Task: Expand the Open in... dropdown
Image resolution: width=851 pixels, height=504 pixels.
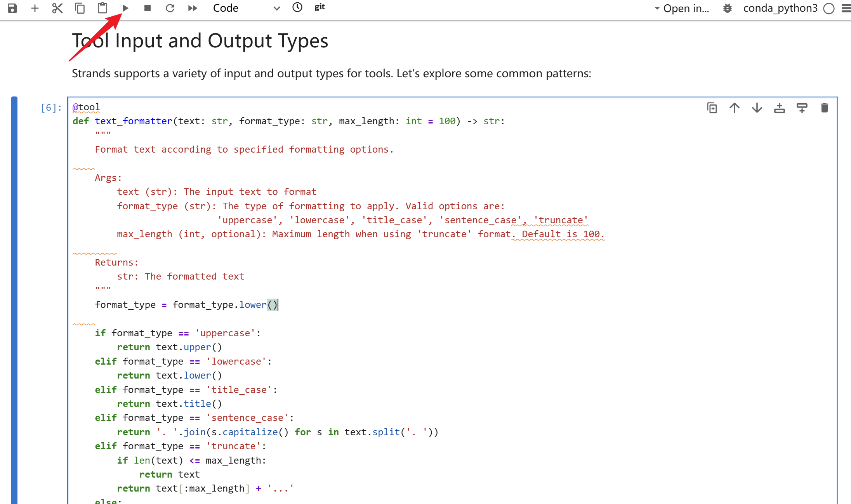Action: point(682,8)
